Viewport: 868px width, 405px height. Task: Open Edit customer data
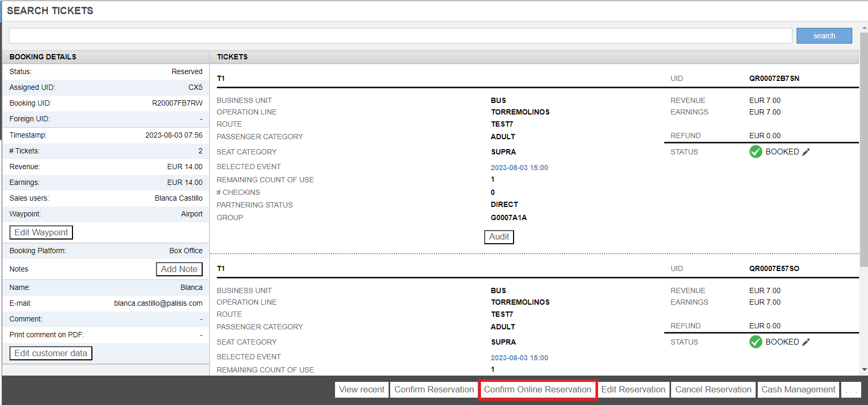pyautogui.click(x=51, y=353)
